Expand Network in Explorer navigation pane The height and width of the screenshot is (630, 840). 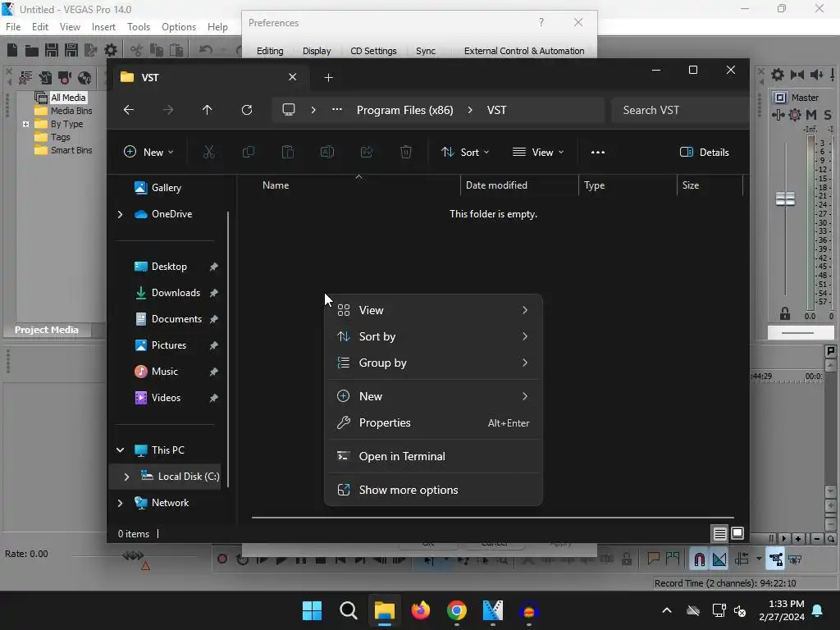[x=120, y=503]
